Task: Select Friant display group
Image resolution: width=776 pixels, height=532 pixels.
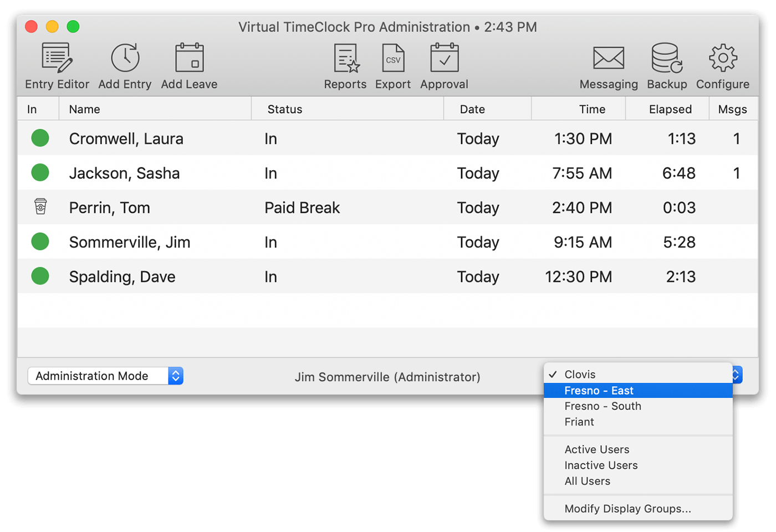Action: click(x=638, y=422)
